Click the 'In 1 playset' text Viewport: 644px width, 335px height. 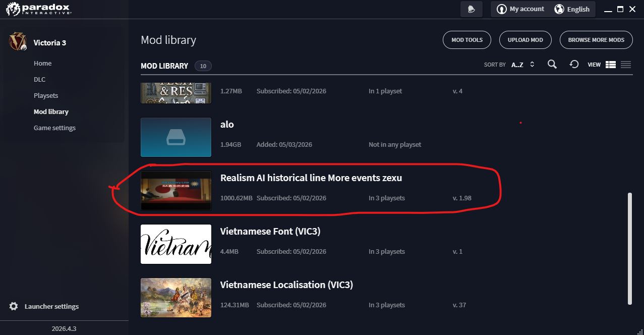point(385,91)
